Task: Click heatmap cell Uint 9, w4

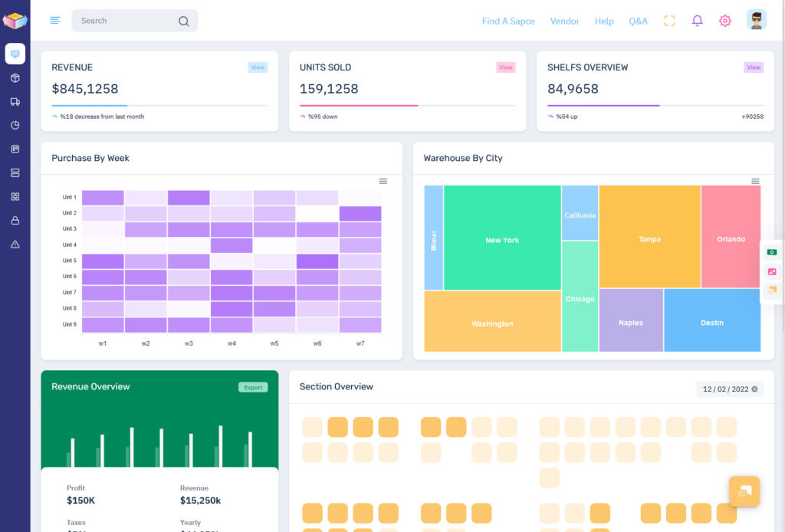Action: (x=232, y=325)
